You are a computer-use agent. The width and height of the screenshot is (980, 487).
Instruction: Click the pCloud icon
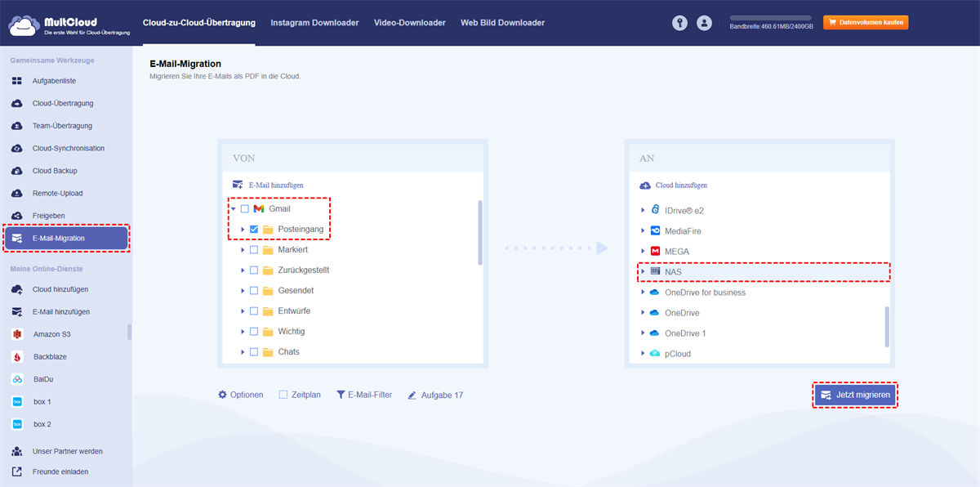coord(654,353)
